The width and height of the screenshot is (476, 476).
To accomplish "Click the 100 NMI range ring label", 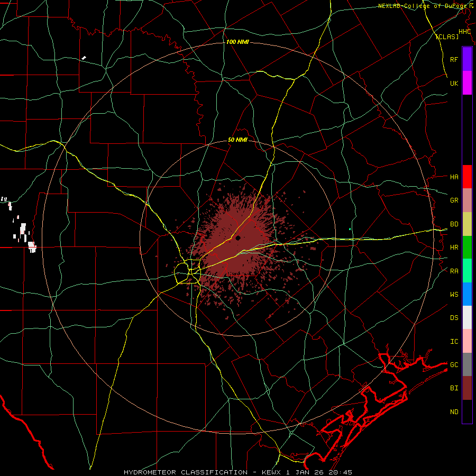I will [237, 42].
